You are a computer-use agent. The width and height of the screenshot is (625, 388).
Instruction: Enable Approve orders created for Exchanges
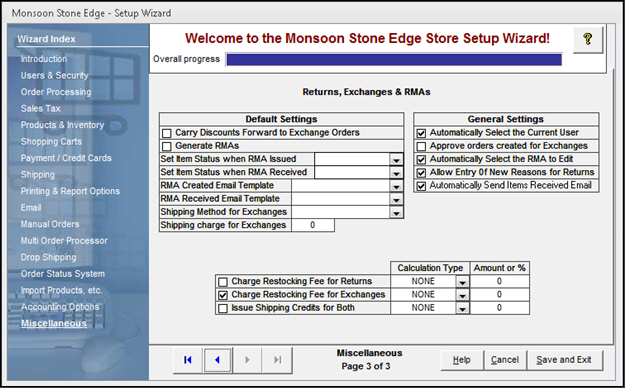point(421,146)
